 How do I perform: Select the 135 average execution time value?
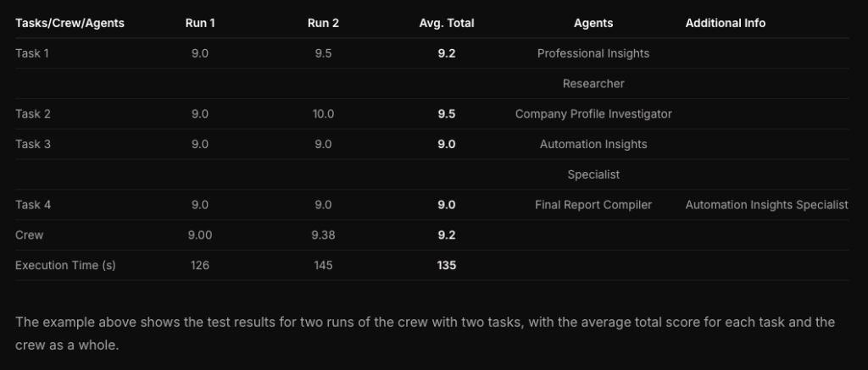tap(447, 265)
